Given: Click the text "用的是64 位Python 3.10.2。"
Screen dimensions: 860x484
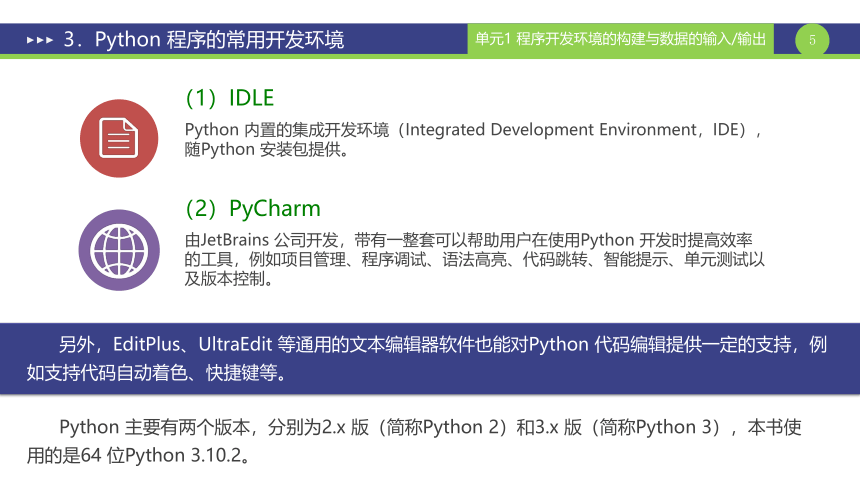Looking at the screenshot, I should (x=138, y=455).
